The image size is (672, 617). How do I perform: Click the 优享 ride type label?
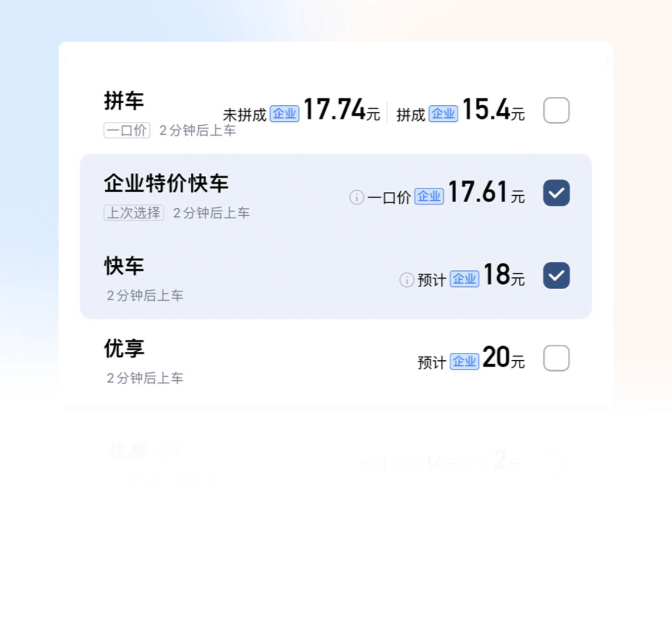tap(124, 349)
